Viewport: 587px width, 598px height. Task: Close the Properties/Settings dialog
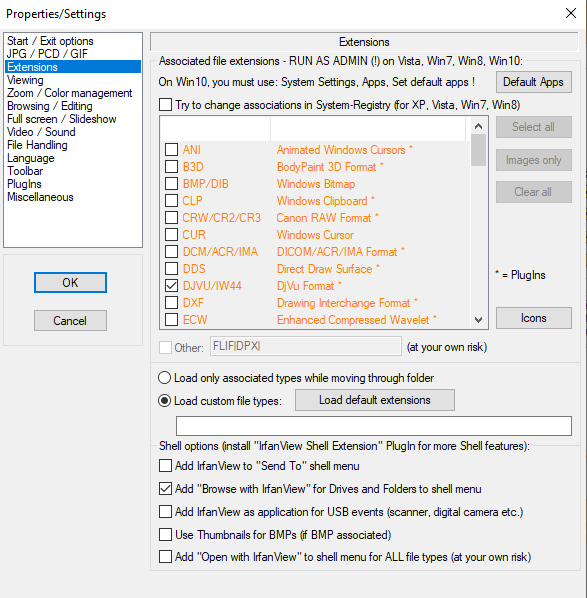pyautogui.click(x=571, y=13)
